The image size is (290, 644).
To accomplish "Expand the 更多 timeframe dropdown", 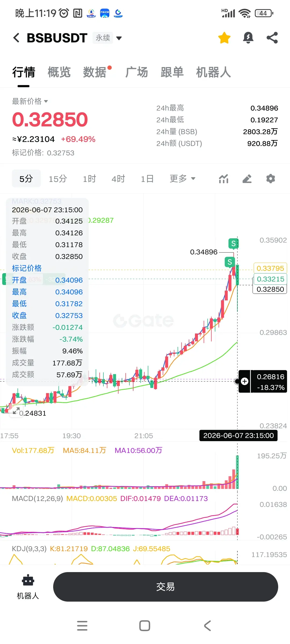I will click(x=182, y=178).
